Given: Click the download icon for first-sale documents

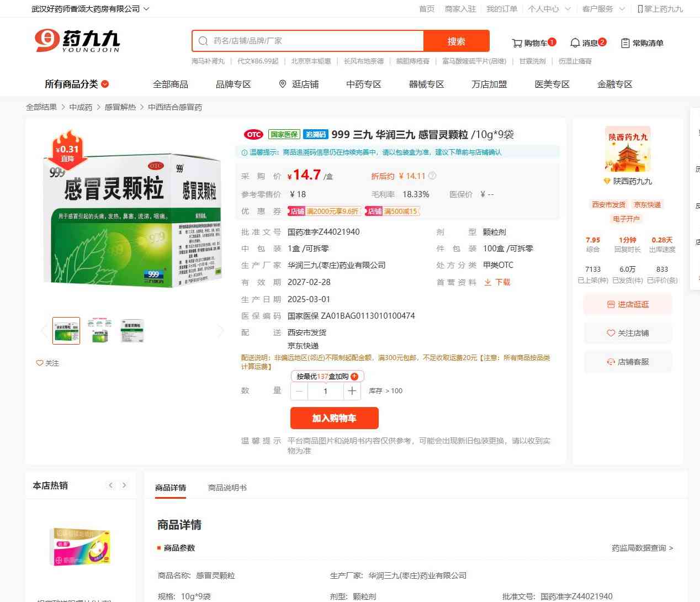Looking at the screenshot, I should (x=488, y=282).
